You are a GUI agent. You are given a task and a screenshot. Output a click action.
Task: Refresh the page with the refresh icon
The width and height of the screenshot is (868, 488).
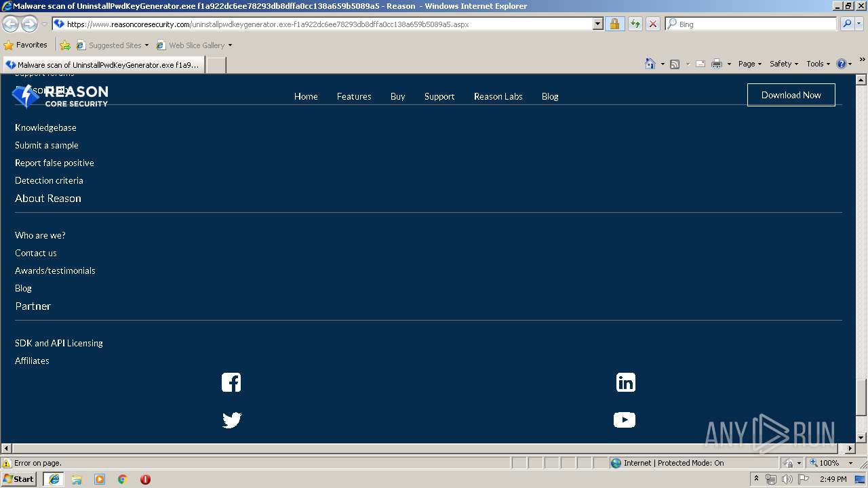click(635, 24)
